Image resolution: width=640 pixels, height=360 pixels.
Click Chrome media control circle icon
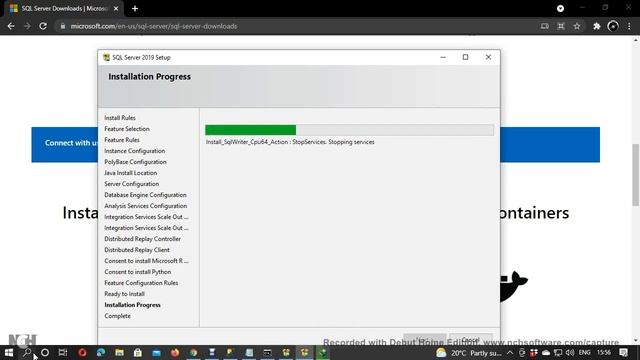pyautogui.click(x=560, y=8)
